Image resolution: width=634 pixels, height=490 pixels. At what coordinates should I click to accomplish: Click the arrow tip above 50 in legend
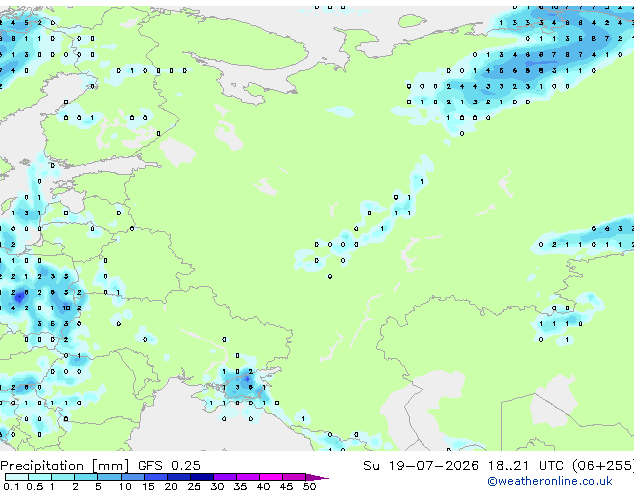click(317, 477)
